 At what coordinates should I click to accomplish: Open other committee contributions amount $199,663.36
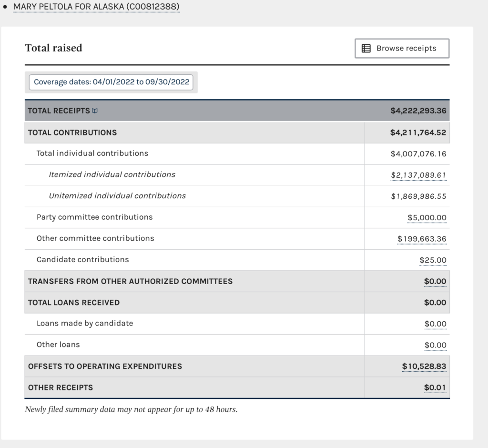[x=422, y=239]
